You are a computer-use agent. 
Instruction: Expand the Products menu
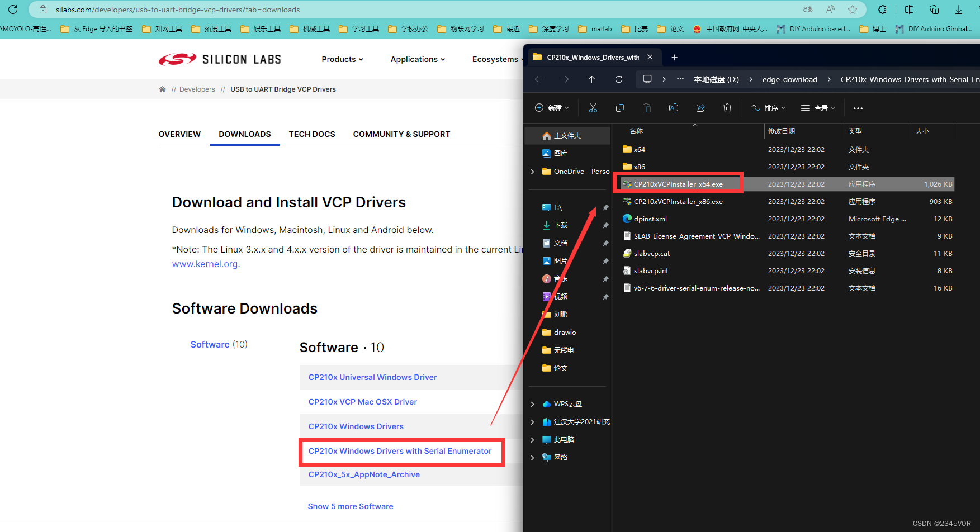coord(342,59)
